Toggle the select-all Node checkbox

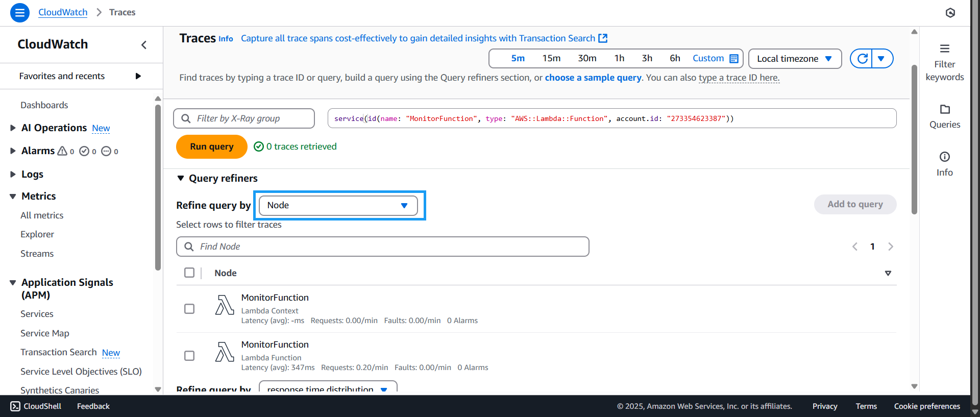pos(189,273)
